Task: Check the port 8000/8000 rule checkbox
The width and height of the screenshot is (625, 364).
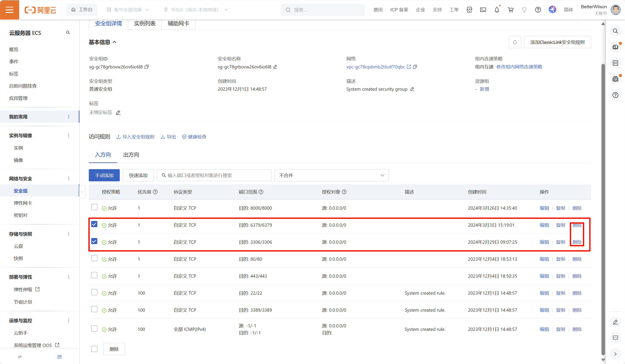Action: coord(94,207)
